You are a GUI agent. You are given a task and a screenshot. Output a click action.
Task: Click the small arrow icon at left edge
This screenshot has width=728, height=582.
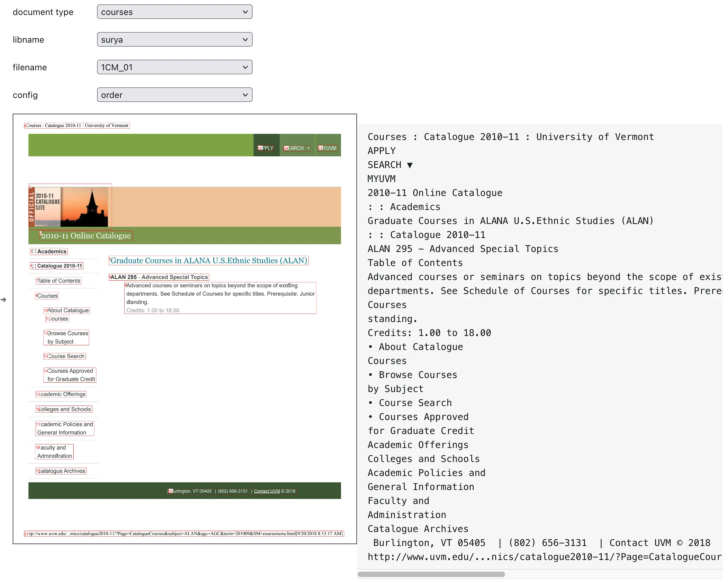pos(3,300)
